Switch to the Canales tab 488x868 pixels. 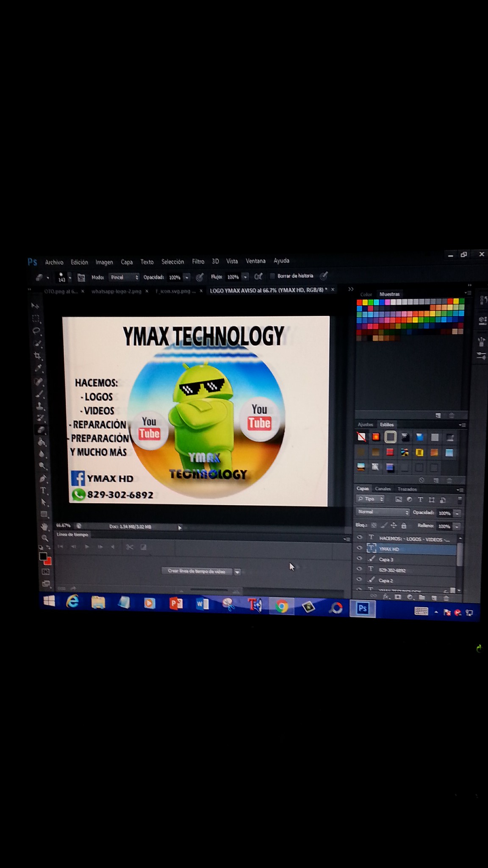[x=383, y=489]
